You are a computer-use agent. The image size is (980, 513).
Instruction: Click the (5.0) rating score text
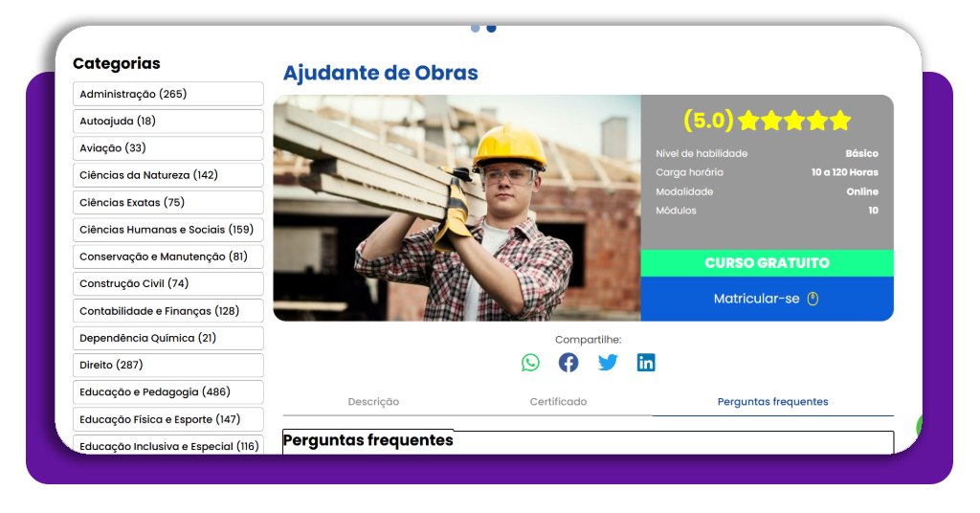(x=708, y=120)
